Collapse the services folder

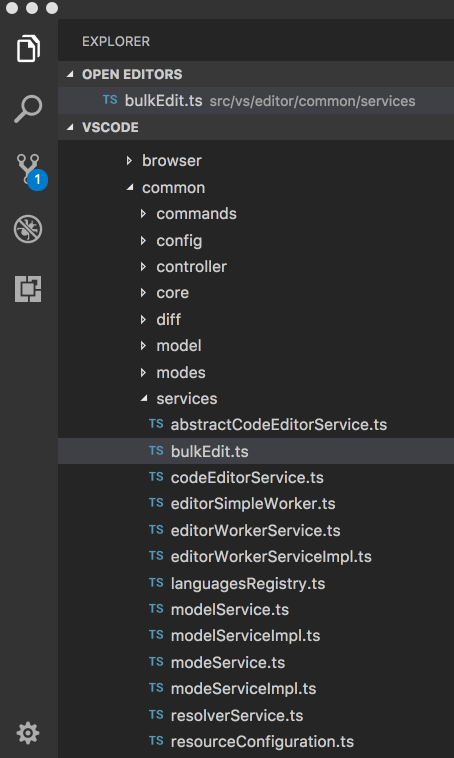click(x=144, y=399)
